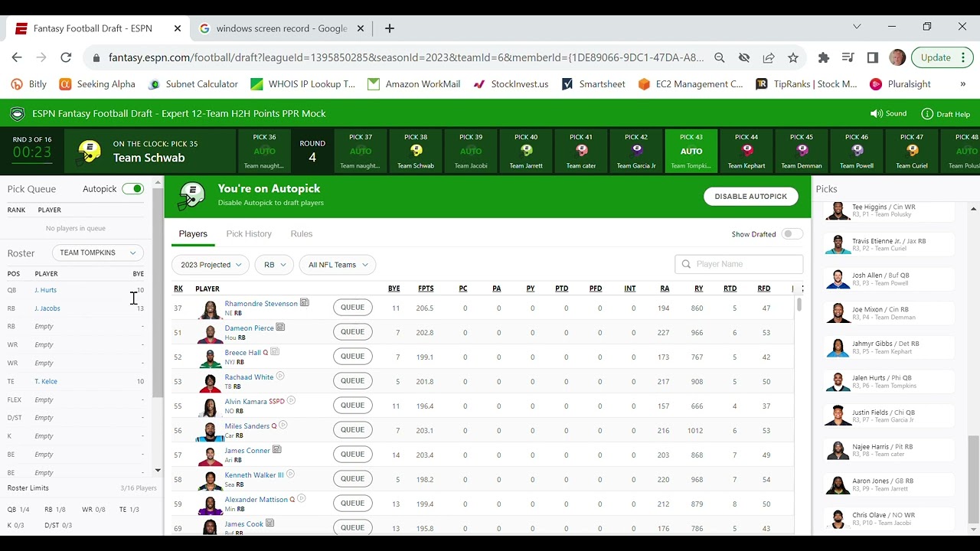Click the Player Name search field

pyautogui.click(x=739, y=264)
